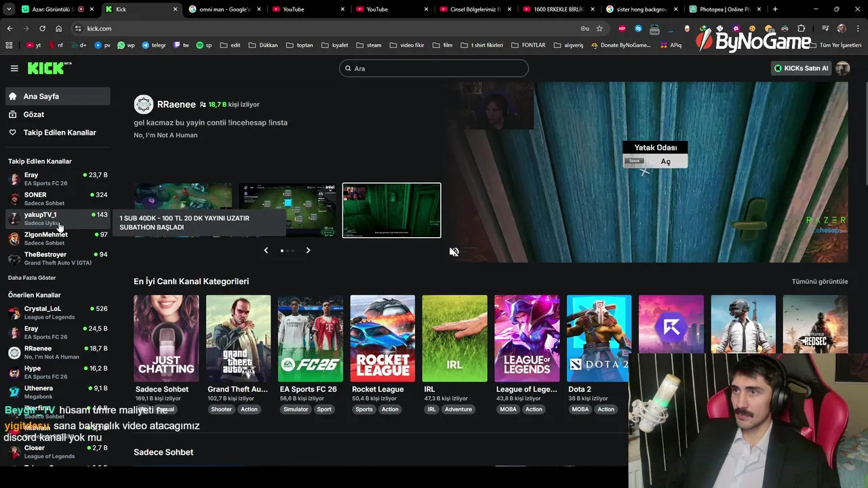Click Tümünü görüntüle link
The image size is (868, 488).
[x=820, y=281]
